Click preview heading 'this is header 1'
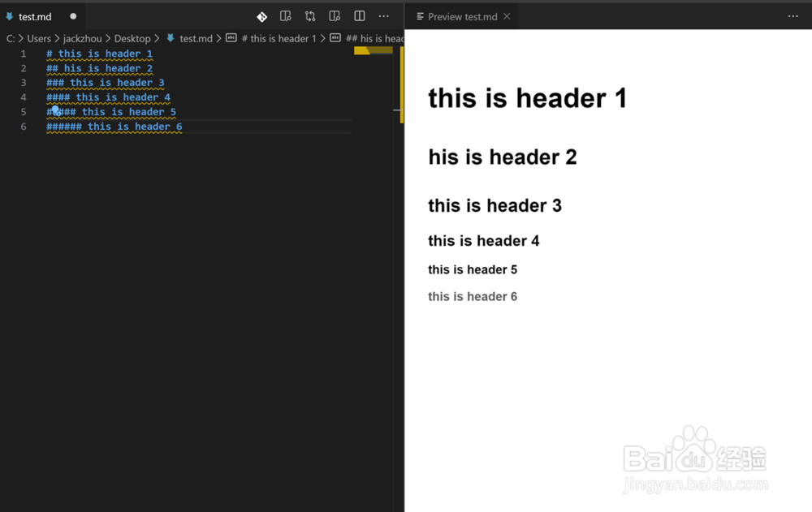 point(527,98)
